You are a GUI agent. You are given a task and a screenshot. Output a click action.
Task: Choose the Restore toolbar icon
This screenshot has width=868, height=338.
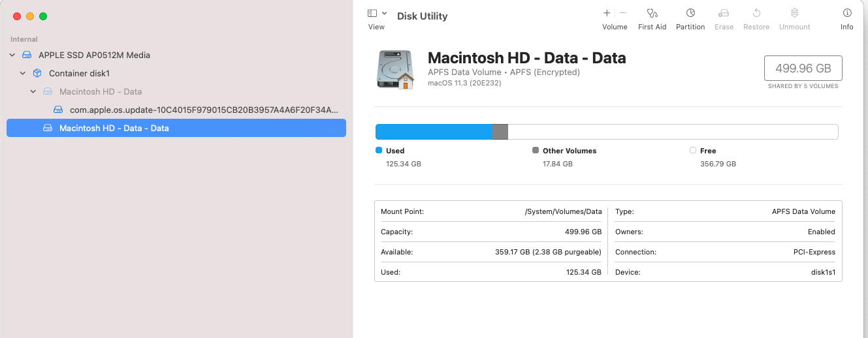[756, 13]
